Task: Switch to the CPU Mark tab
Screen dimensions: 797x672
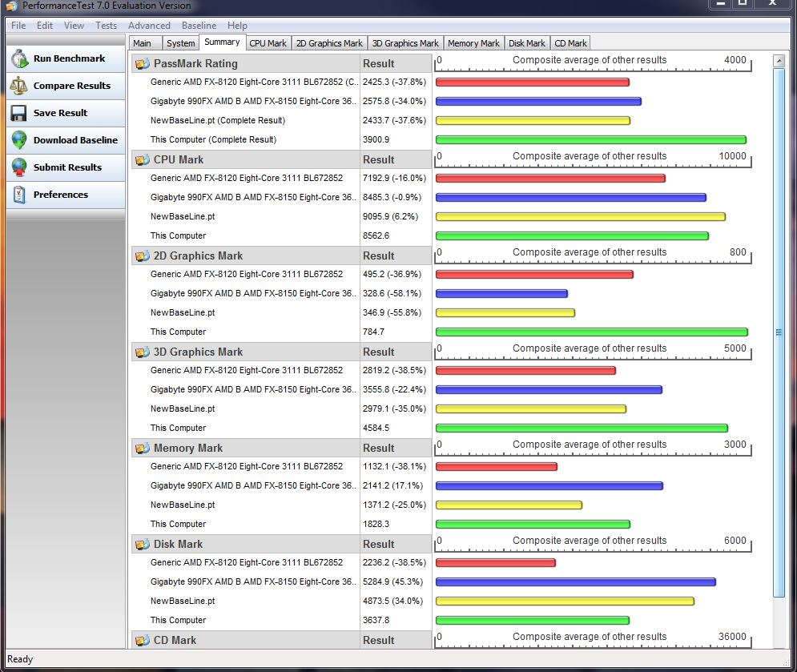Action: coord(268,43)
